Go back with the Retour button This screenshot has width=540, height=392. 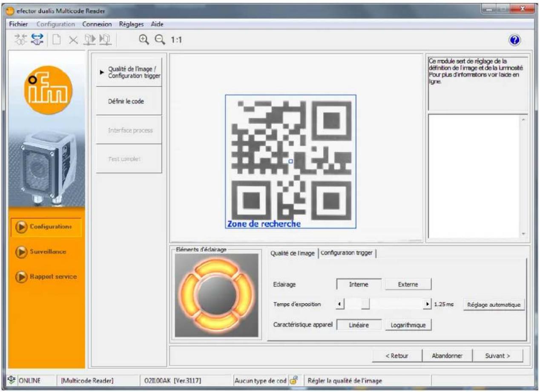pyautogui.click(x=397, y=356)
